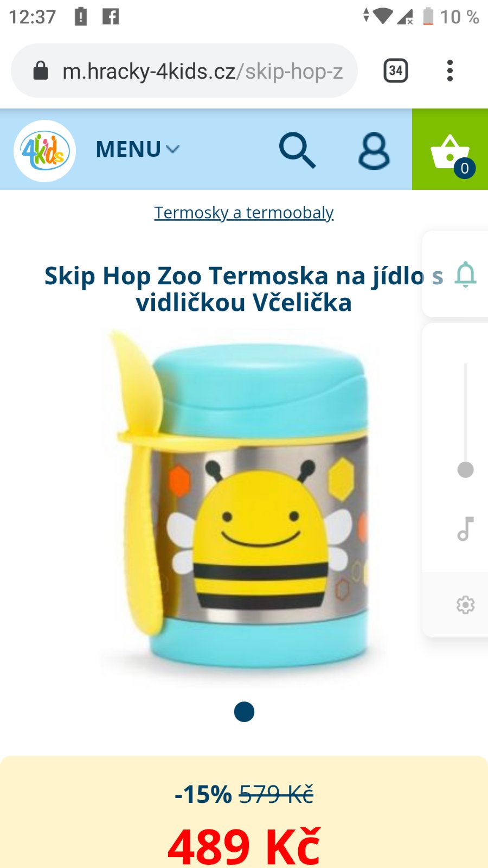The width and height of the screenshot is (488, 868).
Task: Tap the 4Kids logo
Action: (44, 151)
